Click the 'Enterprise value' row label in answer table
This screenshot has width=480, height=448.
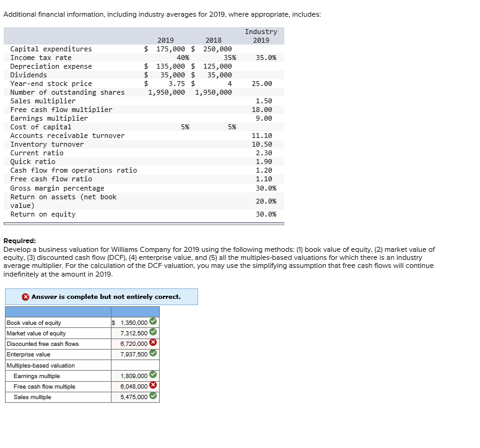click(x=28, y=355)
